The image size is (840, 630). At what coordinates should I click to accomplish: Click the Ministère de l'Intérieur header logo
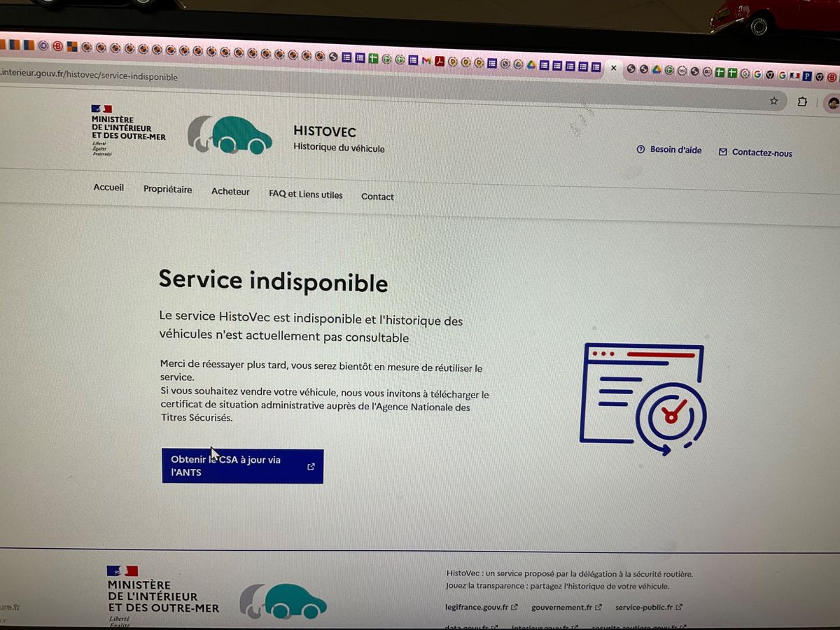pos(128,130)
